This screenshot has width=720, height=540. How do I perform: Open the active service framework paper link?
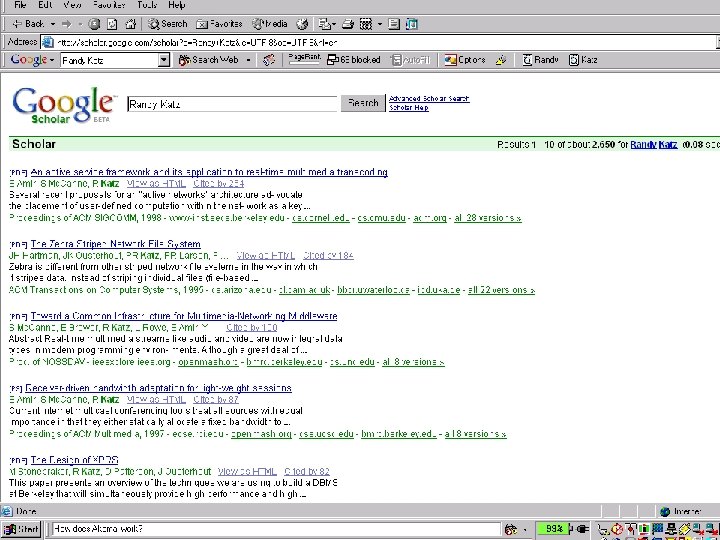coord(209,172)
